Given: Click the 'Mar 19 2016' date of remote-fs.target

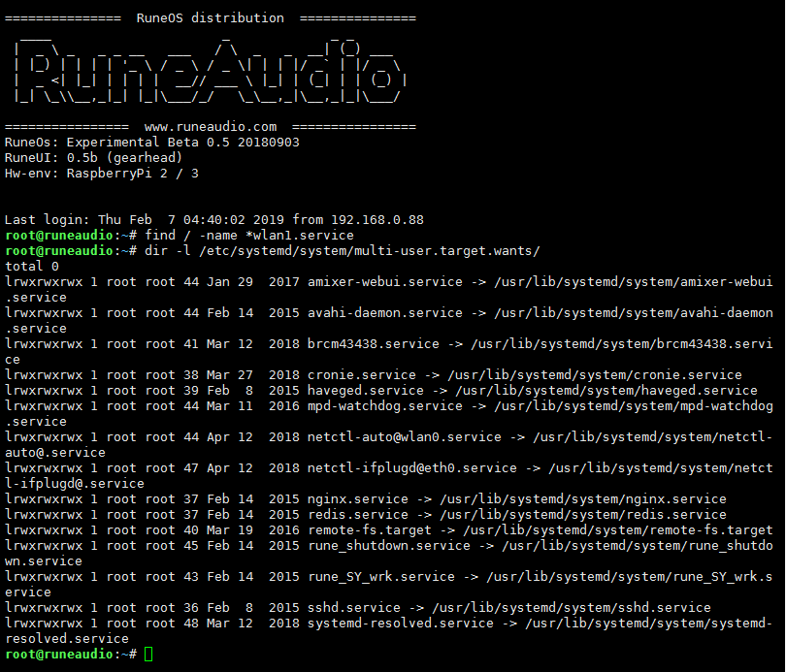Looking at the screenshot, I should (252, 530).
